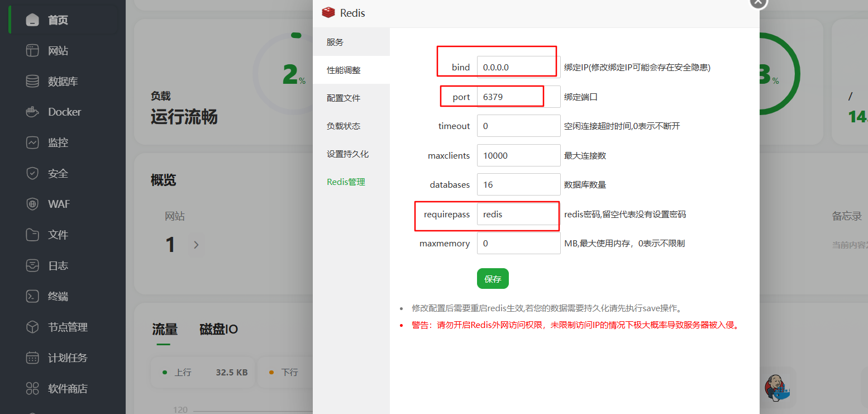The image size is (868, 414).
Task: Click the 终端 menu text in sidebar
Action: [x=58, y=296]
